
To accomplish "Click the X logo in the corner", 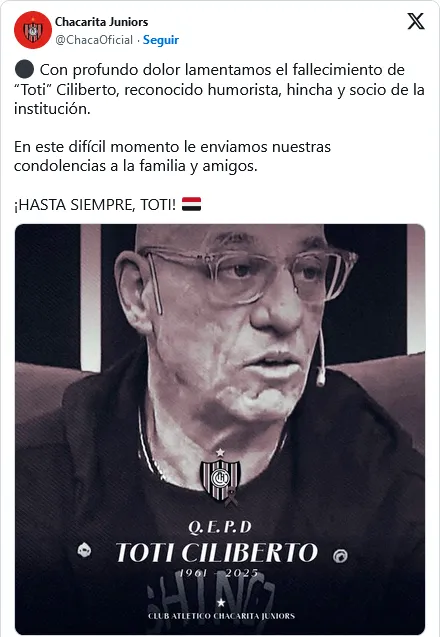I will tap(416, 21).
